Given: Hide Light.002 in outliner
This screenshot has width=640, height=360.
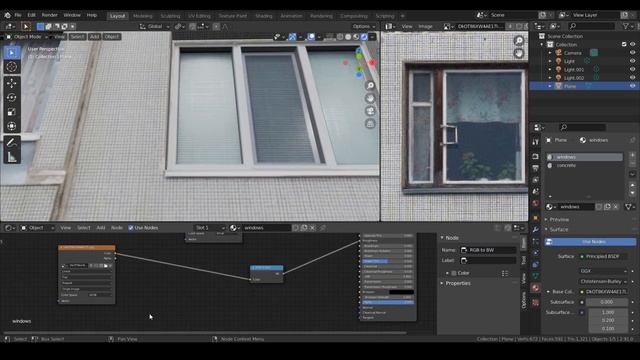Looking at the screenshot, I should point(633,78).
